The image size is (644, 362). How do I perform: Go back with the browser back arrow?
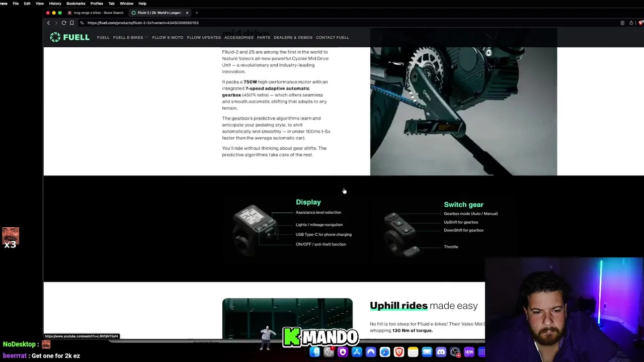click(48, 23)
